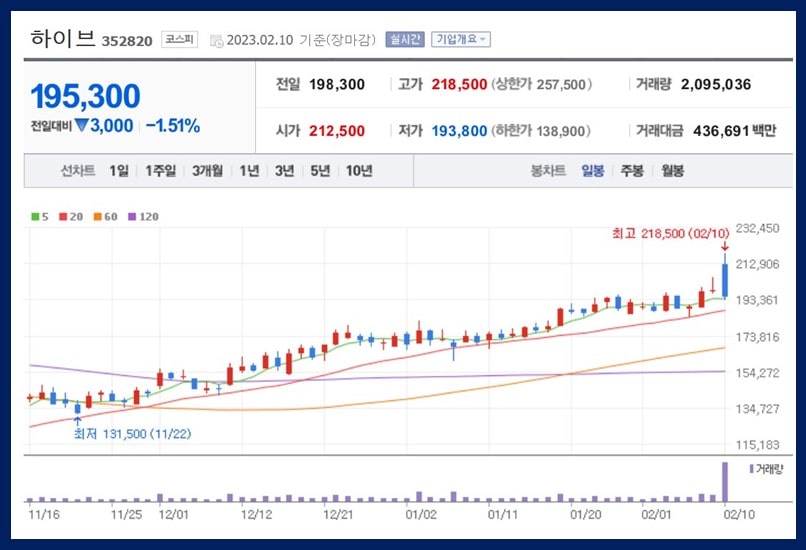
Task: Select the 5년 line chart tab
Action: [320, 171]
